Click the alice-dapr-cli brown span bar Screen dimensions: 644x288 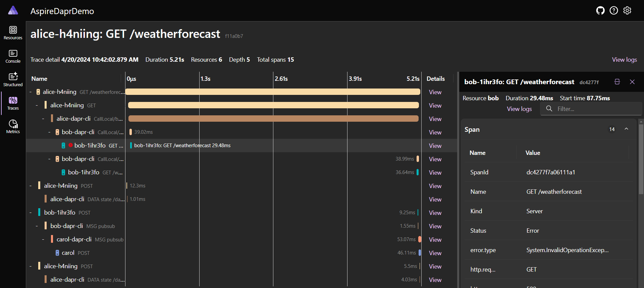coord(273,119)
